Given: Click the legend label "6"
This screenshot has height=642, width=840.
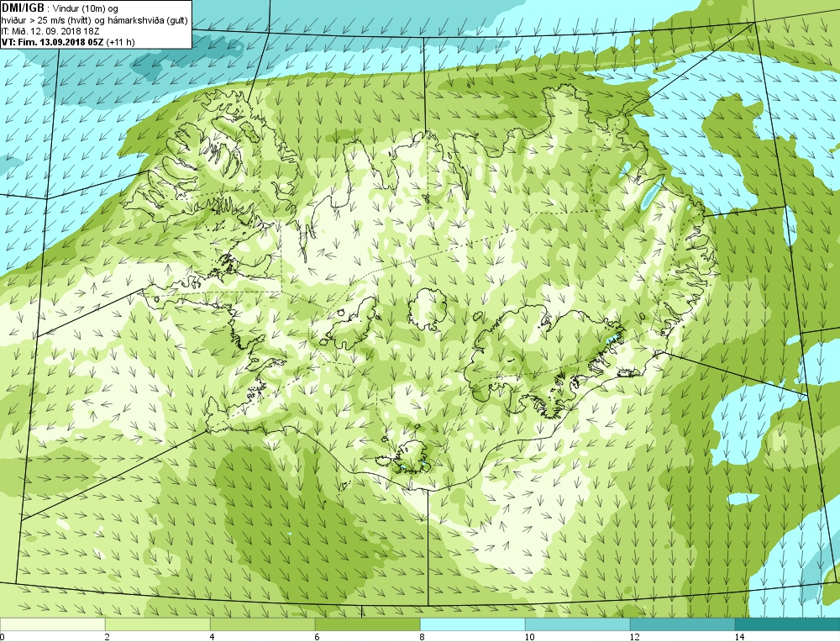Looking at the screenshot, I should [318, 637].
